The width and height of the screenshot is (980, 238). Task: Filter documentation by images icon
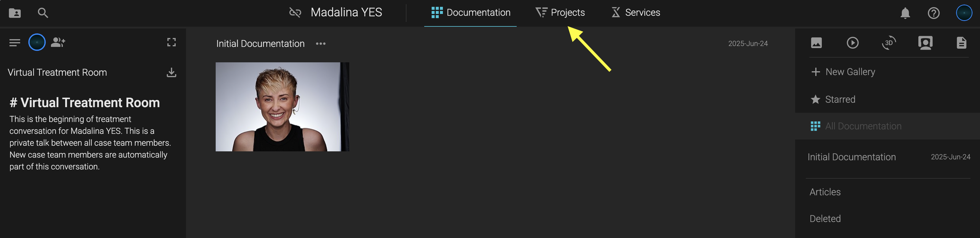click(x=816, y=43)
